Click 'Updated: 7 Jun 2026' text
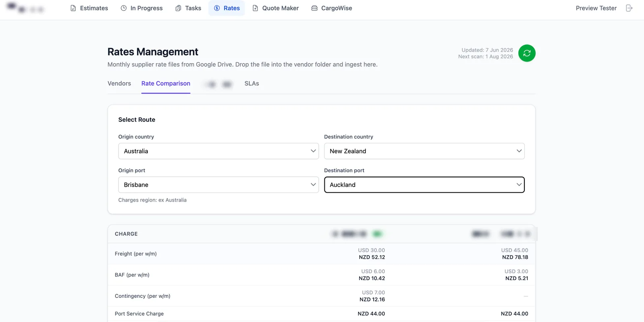This screenshot has width=644, height=322. (487, 50)
